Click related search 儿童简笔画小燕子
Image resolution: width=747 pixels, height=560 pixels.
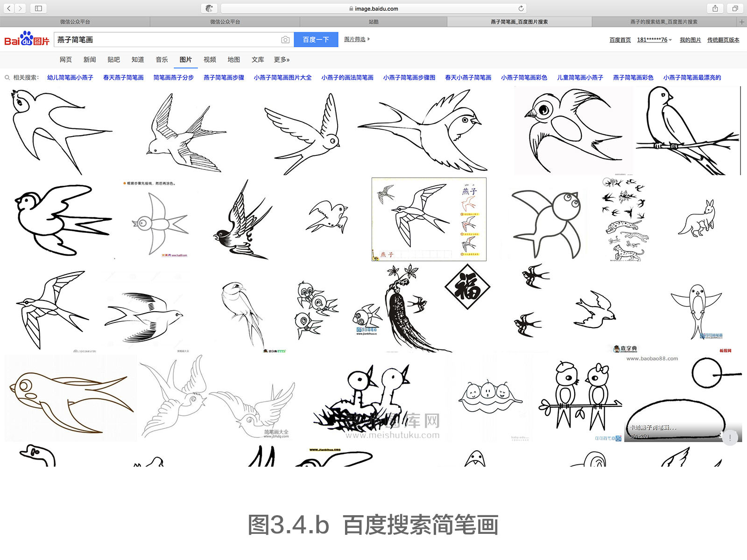580,77
